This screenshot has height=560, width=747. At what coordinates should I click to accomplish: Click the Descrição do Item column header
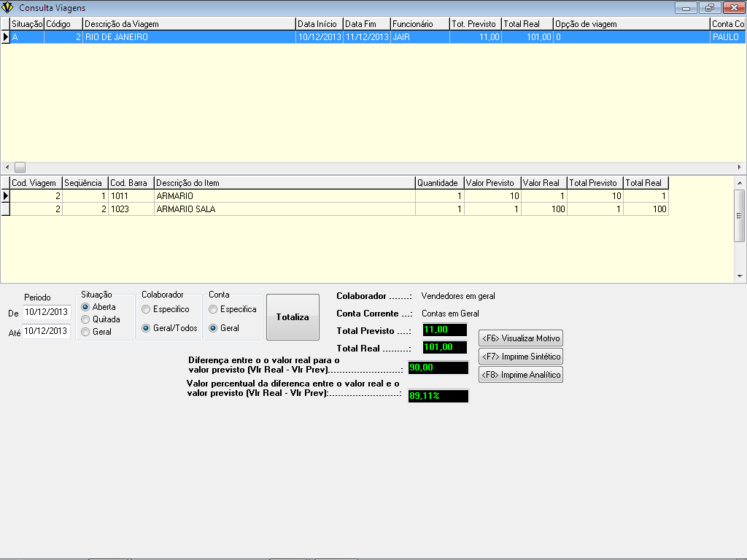click(285, 183)
